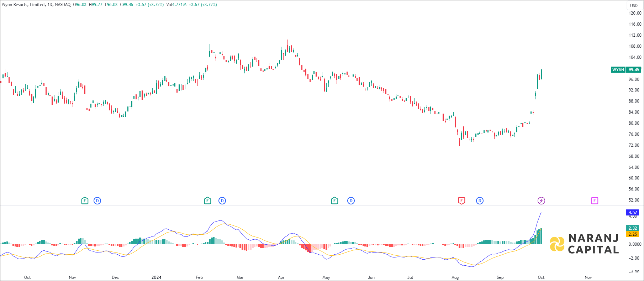
Task: Select the orange 2.25 signal value label
Action: (x=633, y=234)
